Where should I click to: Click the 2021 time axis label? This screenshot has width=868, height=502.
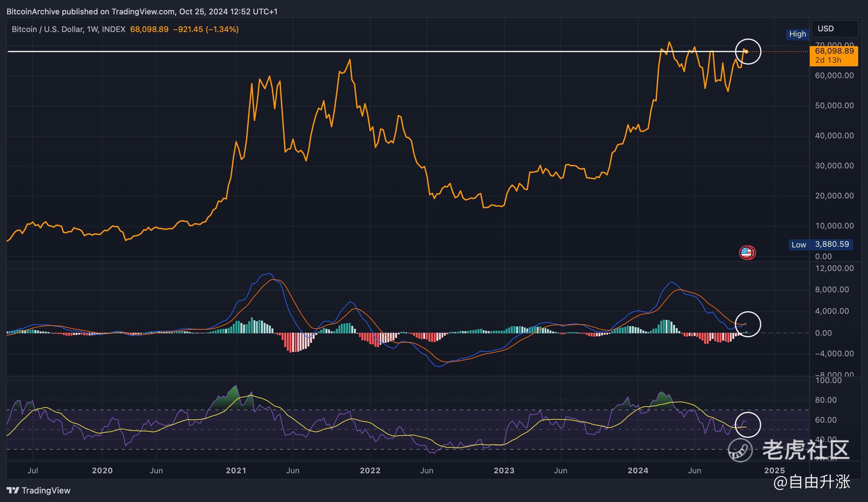coord(236,470)
